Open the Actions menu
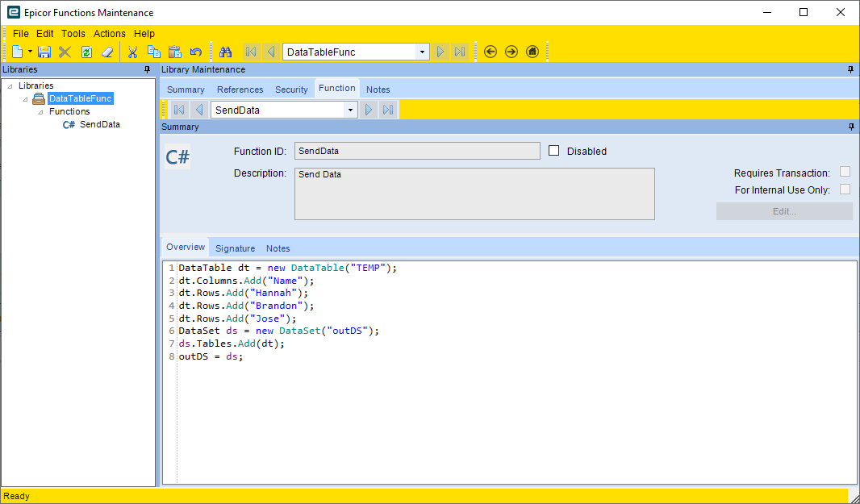 click(x=110, y=33)
